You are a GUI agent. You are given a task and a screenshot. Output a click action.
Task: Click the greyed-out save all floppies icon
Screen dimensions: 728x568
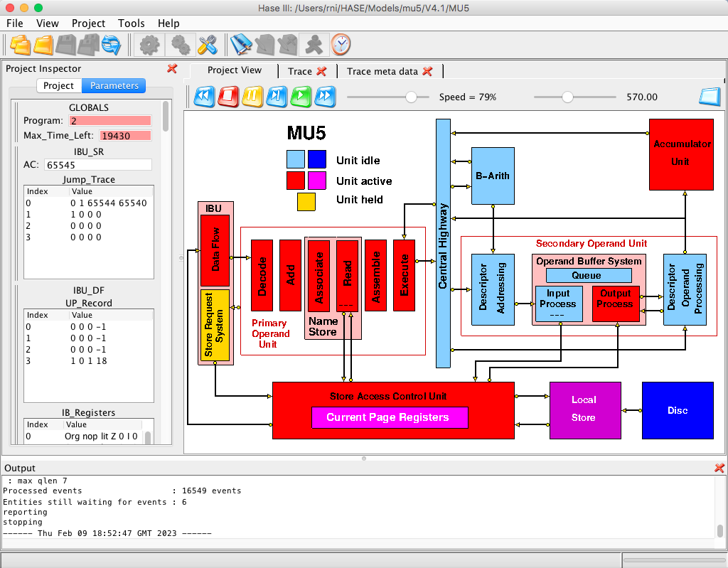(88, 45)
